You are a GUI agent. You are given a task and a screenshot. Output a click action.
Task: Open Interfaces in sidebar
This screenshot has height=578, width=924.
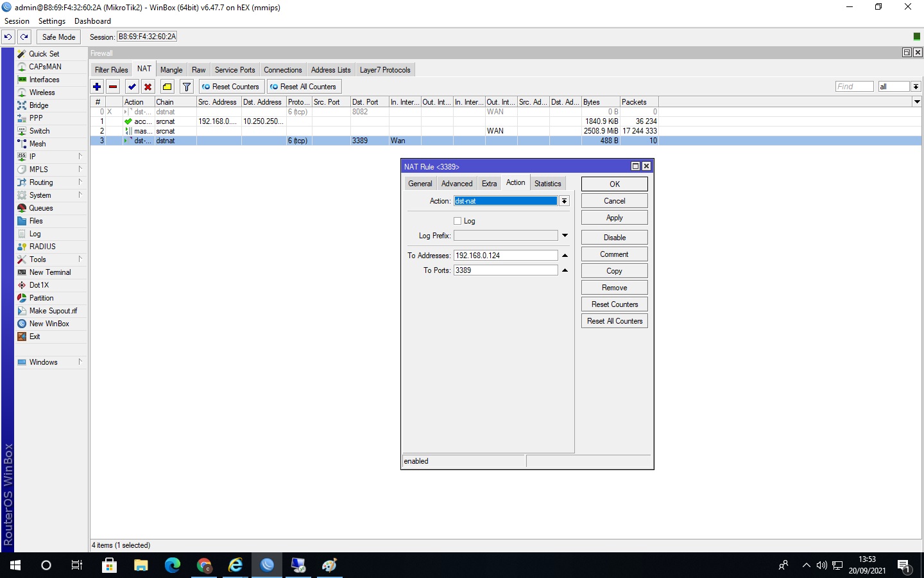pyautogui.click(x=44, y=80)
